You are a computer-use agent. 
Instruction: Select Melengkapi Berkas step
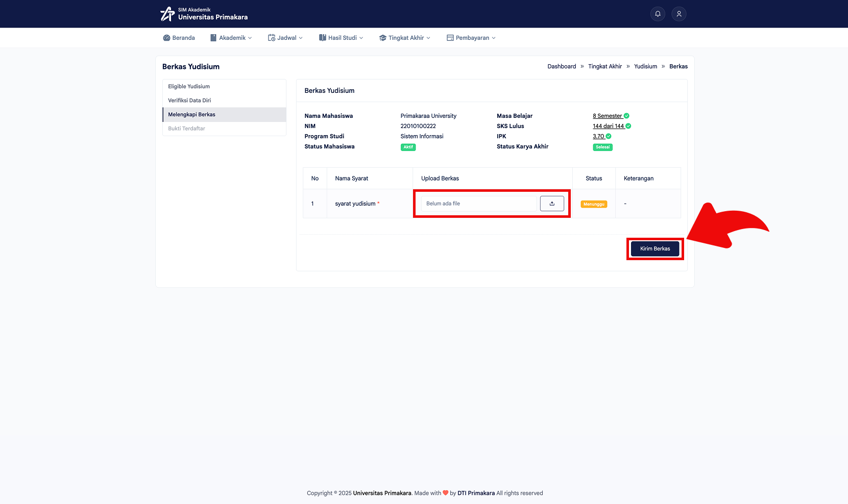[224, 114]
